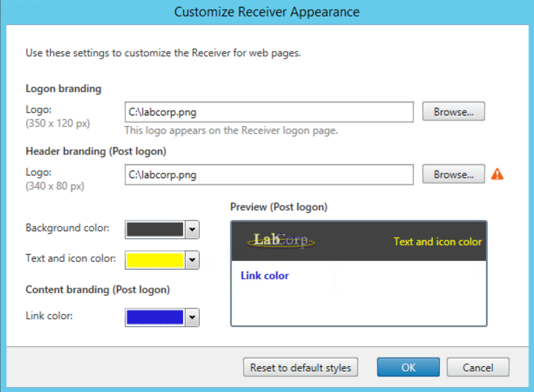This screenshot has width=534, height=392.
Task: Pick the blue Link color swatch
Action: [x=155, y=318]
